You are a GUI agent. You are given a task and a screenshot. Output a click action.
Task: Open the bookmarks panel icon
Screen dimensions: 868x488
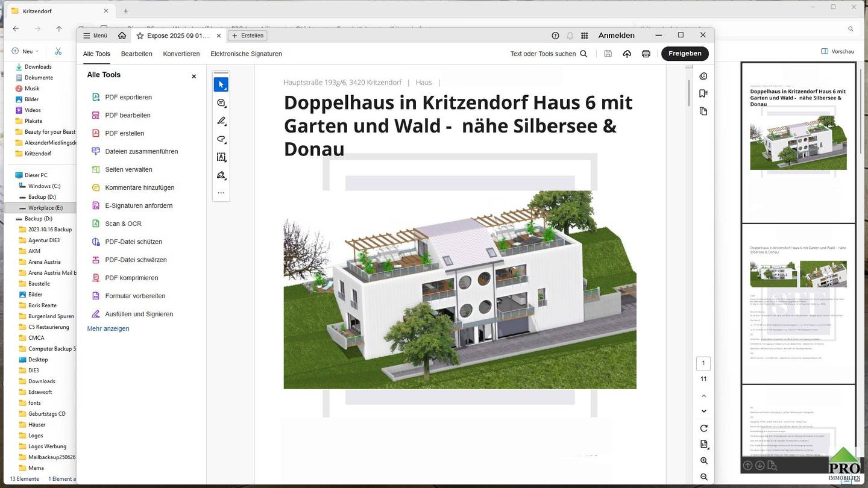(x=703, y=93)
